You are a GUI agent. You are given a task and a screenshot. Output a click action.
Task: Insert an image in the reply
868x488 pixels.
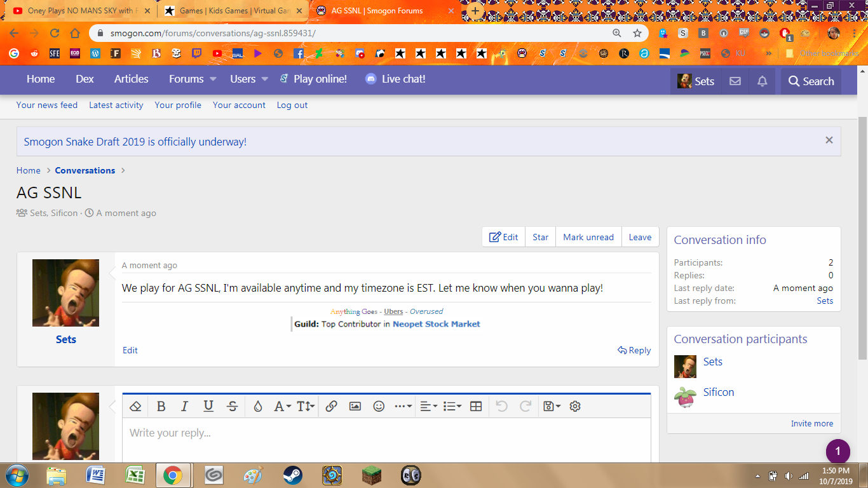(x=355, y=407)
